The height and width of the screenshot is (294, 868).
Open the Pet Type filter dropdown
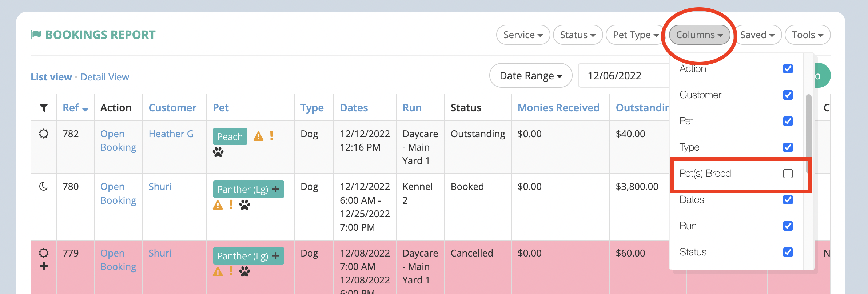pyautogui.click(x=636, y=35)
